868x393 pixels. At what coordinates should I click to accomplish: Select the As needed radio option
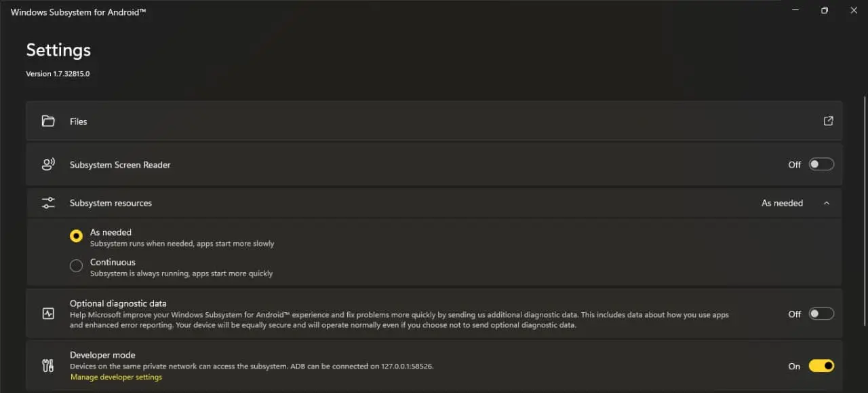[x=76, y=236]
